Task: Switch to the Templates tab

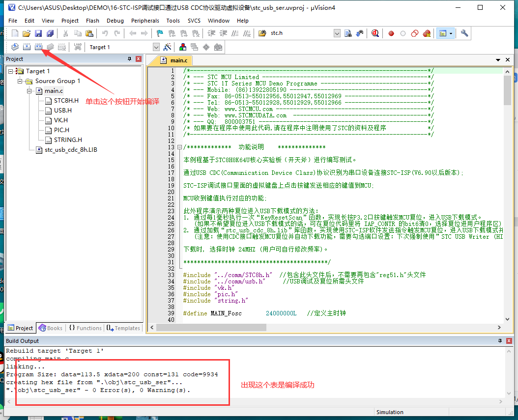Action: point(123,328)
